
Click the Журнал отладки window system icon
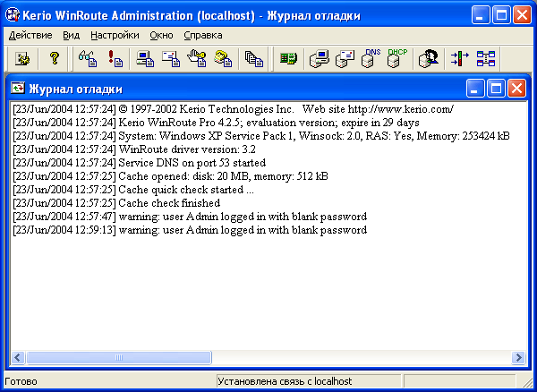(18, 89)
